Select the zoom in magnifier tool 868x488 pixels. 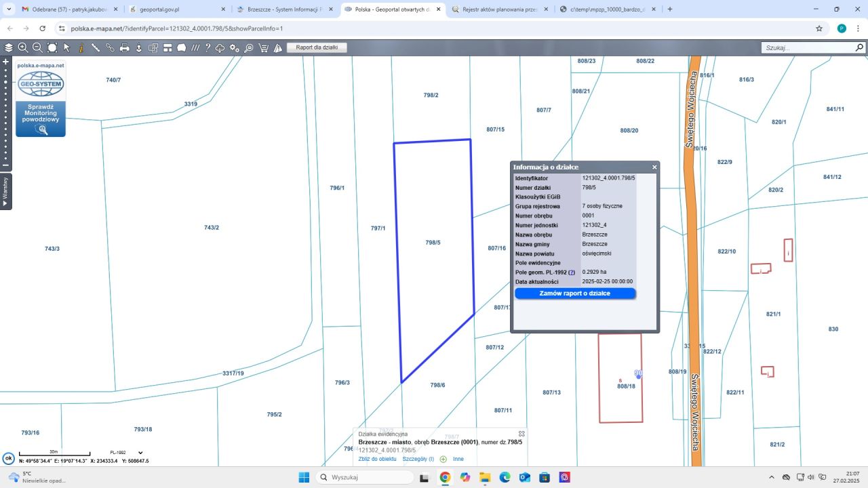[23, 47]
